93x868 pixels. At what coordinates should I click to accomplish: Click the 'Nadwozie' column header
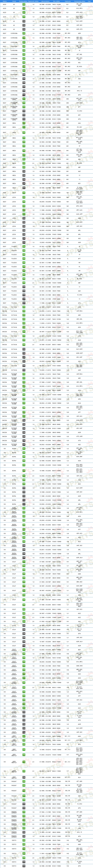point(68,1)
